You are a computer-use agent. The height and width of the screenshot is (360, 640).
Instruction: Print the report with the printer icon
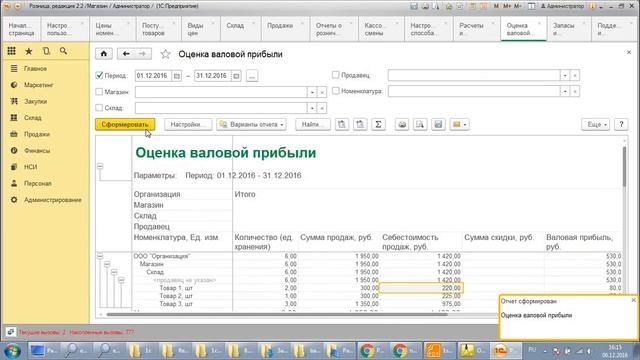click(x=402, y=124)
